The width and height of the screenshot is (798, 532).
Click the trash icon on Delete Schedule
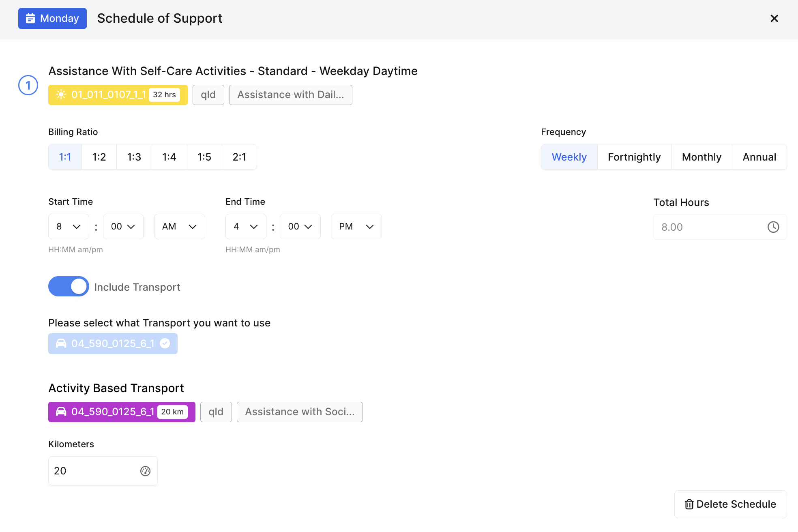[x=689, y=504]
